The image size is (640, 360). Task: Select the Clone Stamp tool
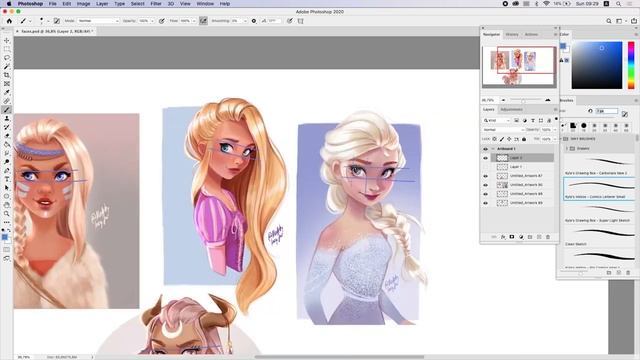[7, 118]
